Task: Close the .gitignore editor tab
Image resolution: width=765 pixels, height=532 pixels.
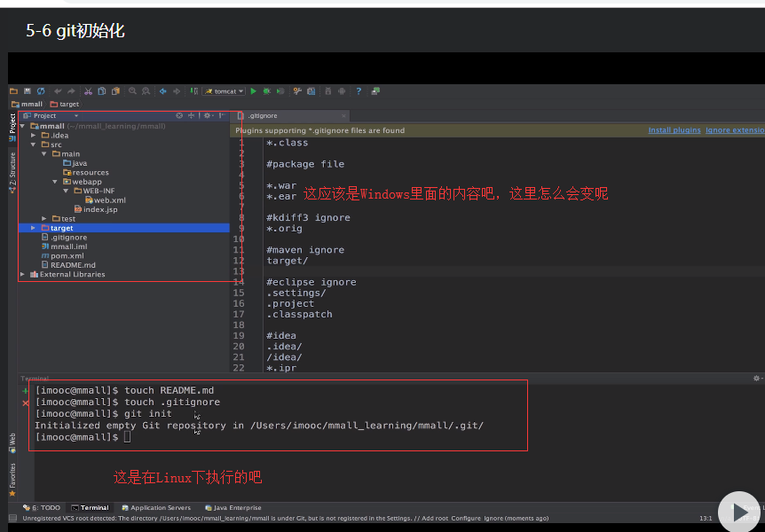Action: pos(344,116)
